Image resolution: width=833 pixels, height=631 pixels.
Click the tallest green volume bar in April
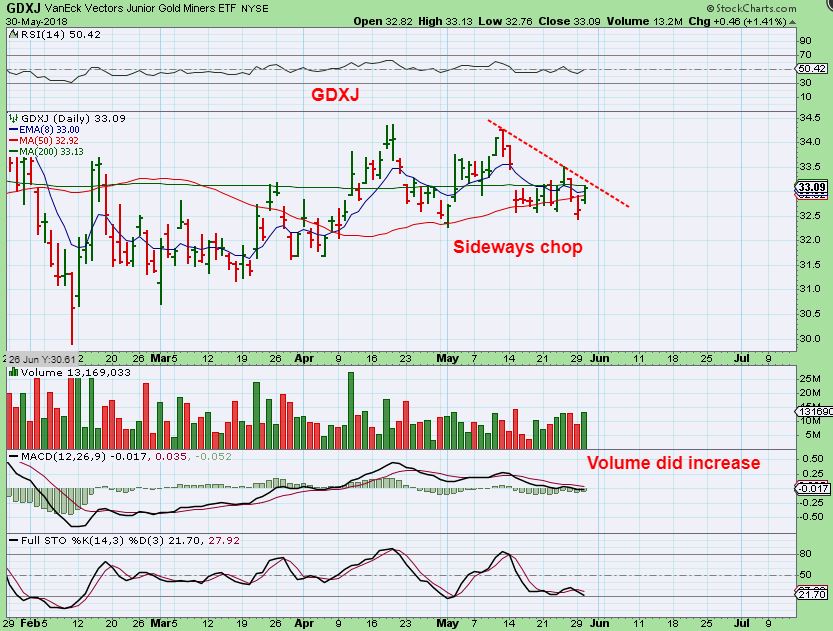tap(351, 411)
